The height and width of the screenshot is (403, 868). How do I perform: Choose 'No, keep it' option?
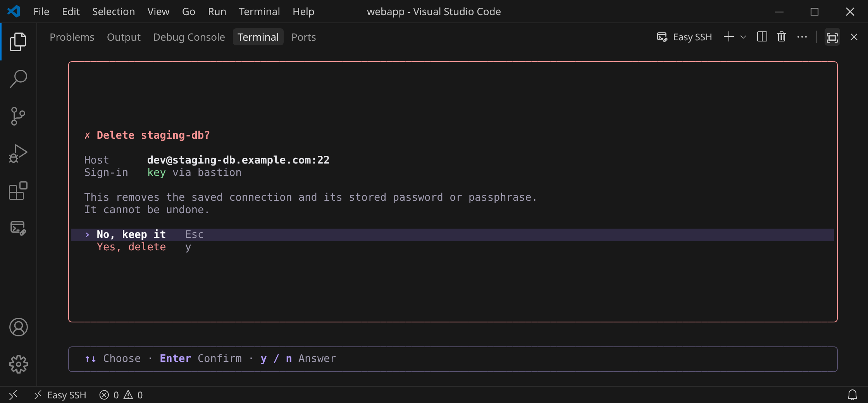pos(453,234)
